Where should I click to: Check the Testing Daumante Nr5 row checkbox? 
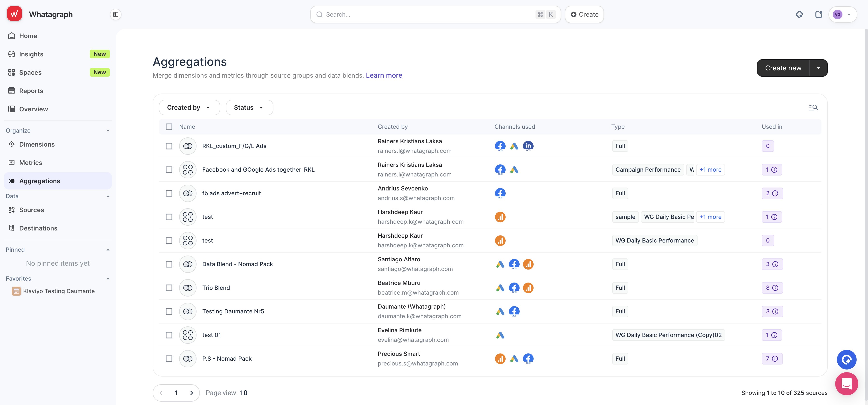[169, 311]
